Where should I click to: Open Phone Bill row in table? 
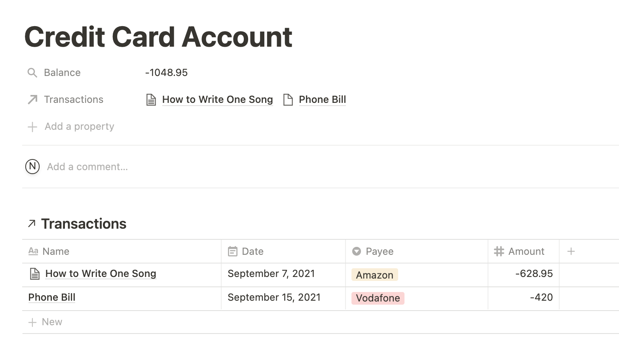click(52, 298)
